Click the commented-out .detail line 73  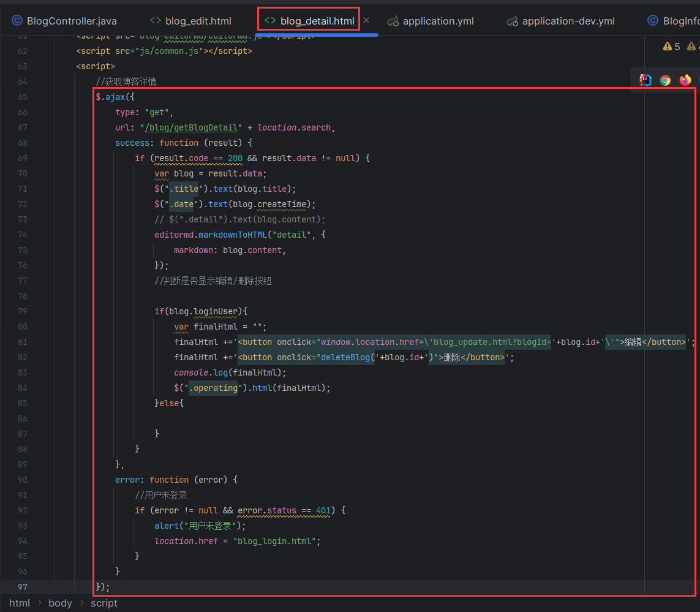239,219
